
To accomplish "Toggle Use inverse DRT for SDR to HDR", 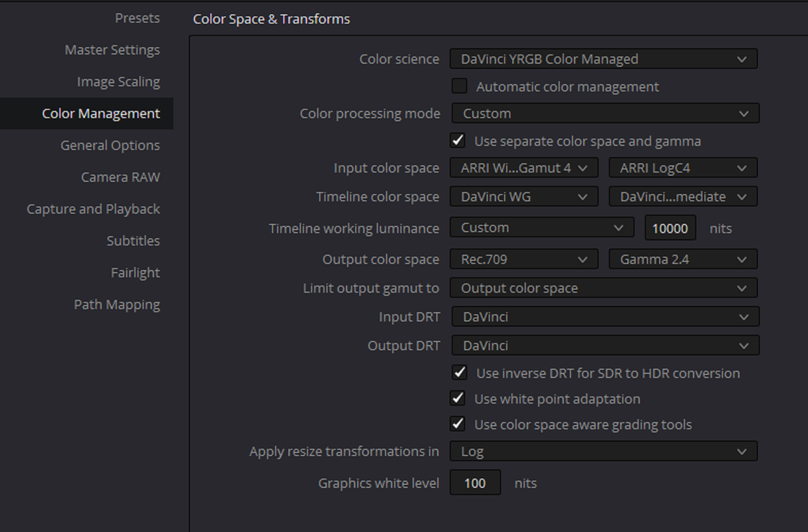I will (x=459, y=372).
